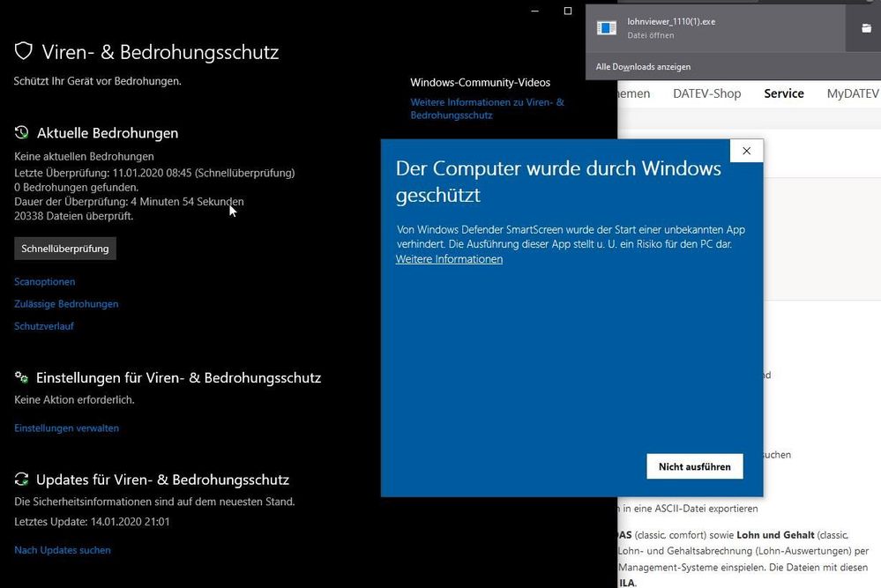Click the text 'Keine aktuellen Bedrohungen'
Image resolution: width=881 pixels, height=588 pixels.
(x=84, y=156)
